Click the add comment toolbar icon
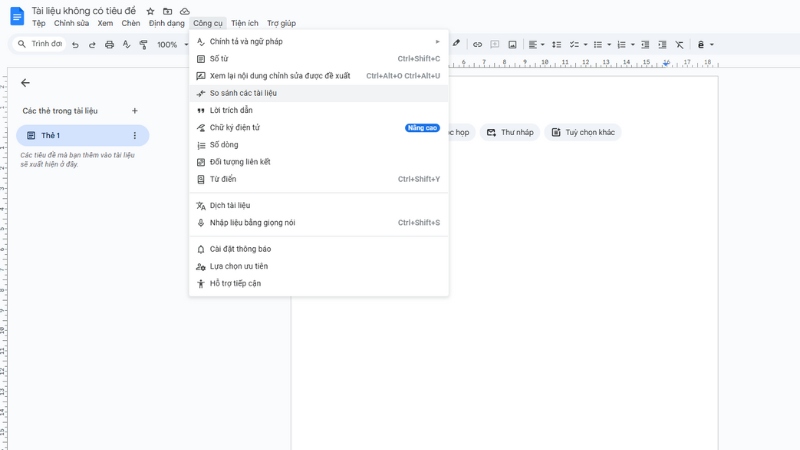Viewport: 800px width, 450px height. (494, 45)
